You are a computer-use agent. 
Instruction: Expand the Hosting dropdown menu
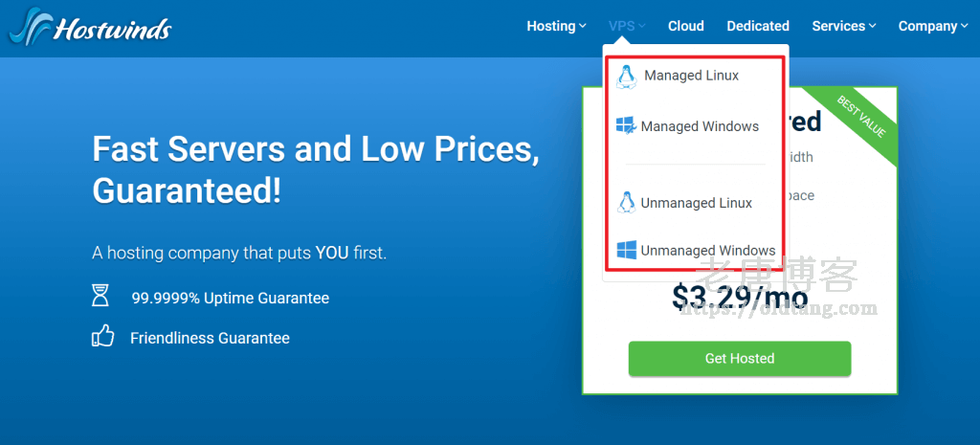point(556,26)
